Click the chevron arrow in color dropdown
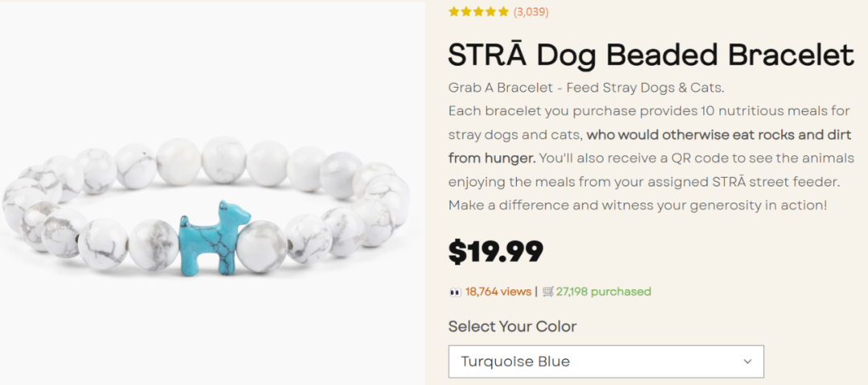 747,362
